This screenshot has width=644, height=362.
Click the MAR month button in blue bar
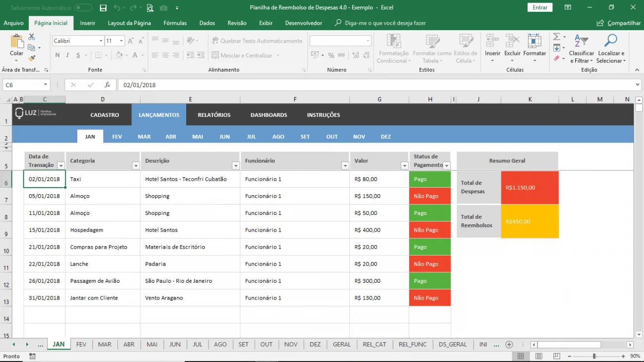[x=144, y=137]
